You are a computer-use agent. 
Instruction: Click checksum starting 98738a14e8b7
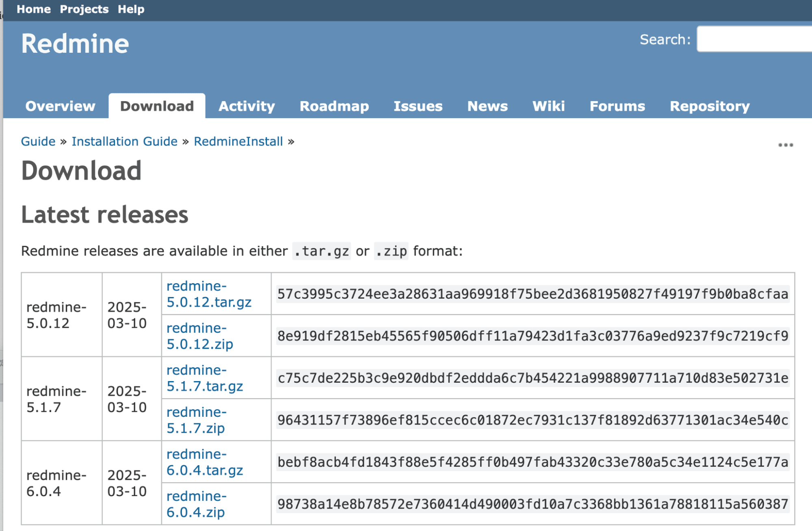pos(533,504)
